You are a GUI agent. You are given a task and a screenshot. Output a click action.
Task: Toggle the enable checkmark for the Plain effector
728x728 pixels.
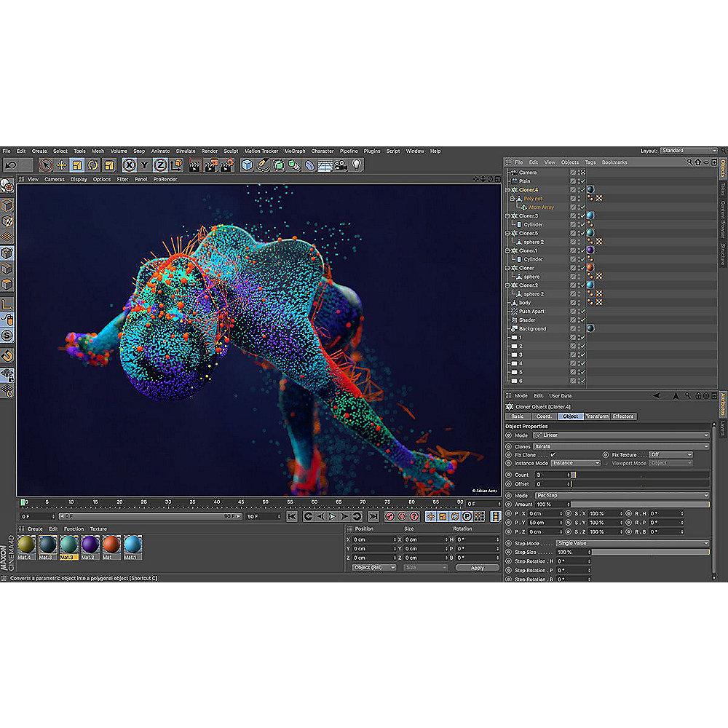582,181
